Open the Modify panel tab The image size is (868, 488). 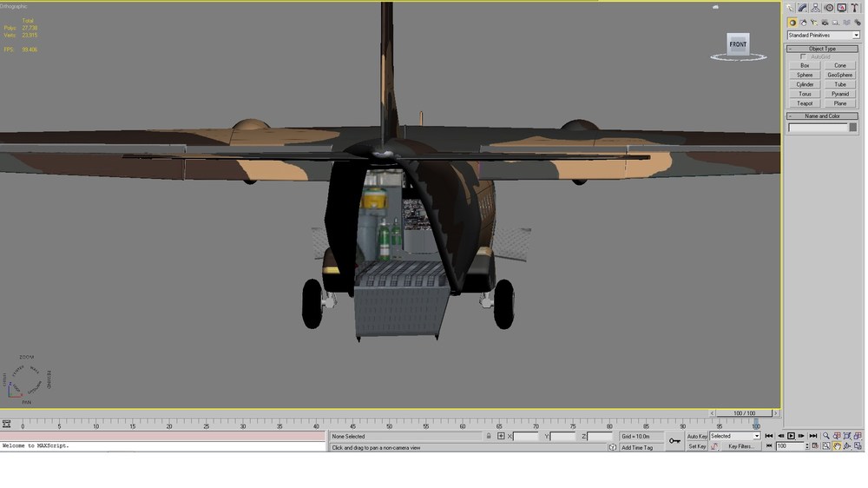pyautogui.click(x=803, y=8)
